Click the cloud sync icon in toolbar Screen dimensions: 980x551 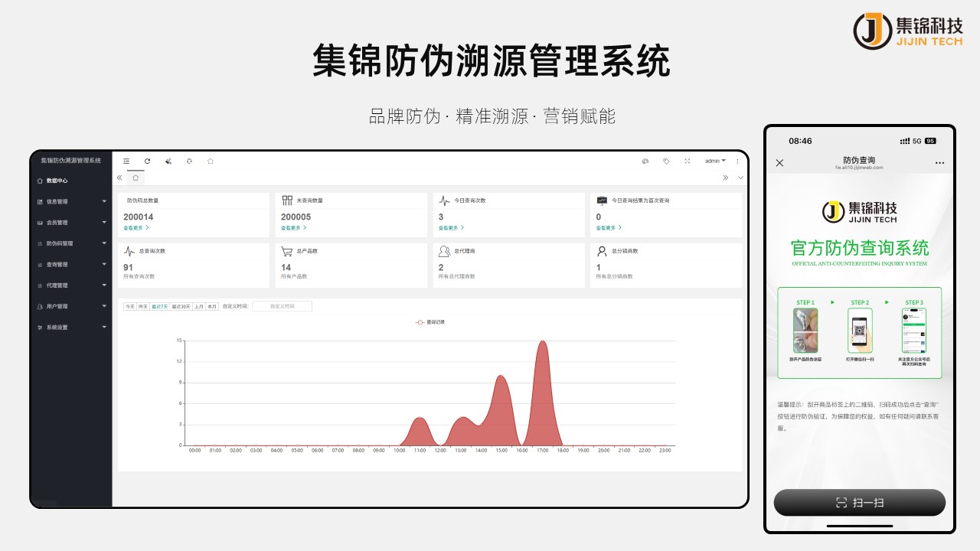pyautogui.click(x=189, y=161)
